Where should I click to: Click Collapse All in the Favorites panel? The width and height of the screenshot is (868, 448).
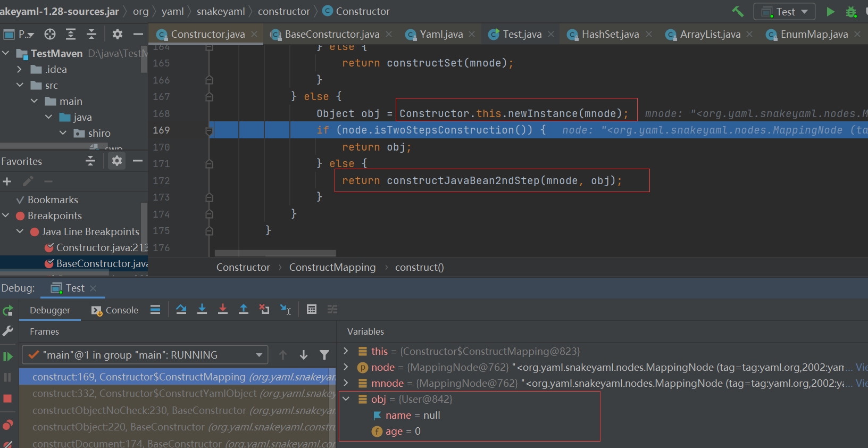[90, 161]
